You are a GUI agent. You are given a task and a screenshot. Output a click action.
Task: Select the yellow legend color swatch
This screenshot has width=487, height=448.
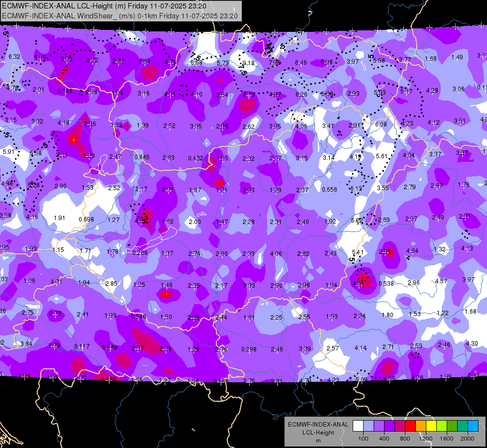431,426
